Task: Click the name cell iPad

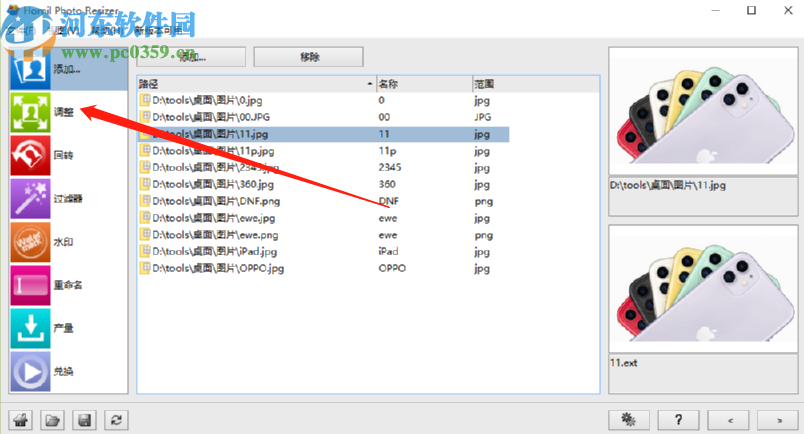Action: click(388, 251)
